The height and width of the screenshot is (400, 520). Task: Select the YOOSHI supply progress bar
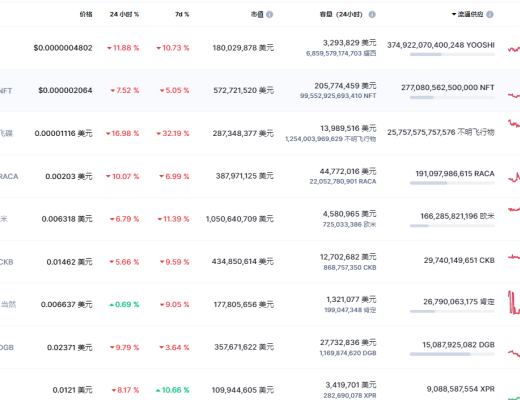pyautogui.click(x=452, y=54)
